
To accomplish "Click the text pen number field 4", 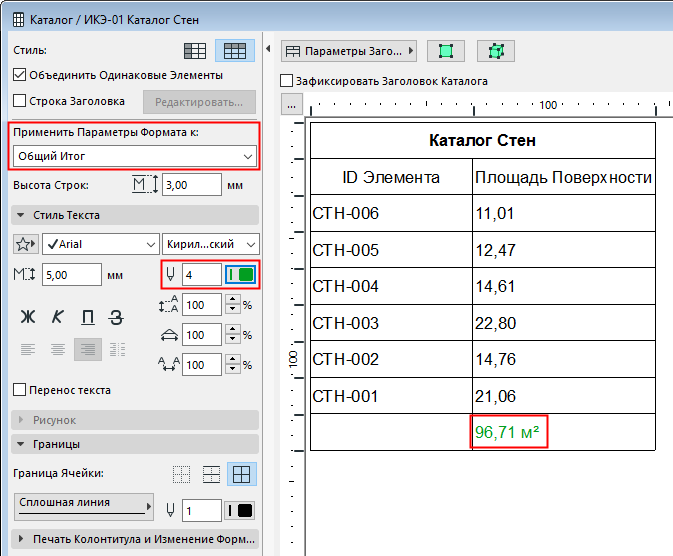I will pos(202,275).
